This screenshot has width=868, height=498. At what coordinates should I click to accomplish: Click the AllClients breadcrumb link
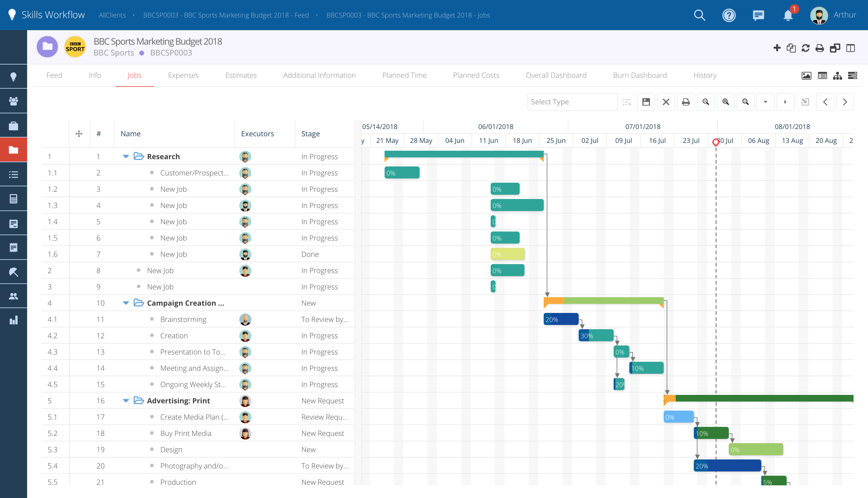pos(112,15)
